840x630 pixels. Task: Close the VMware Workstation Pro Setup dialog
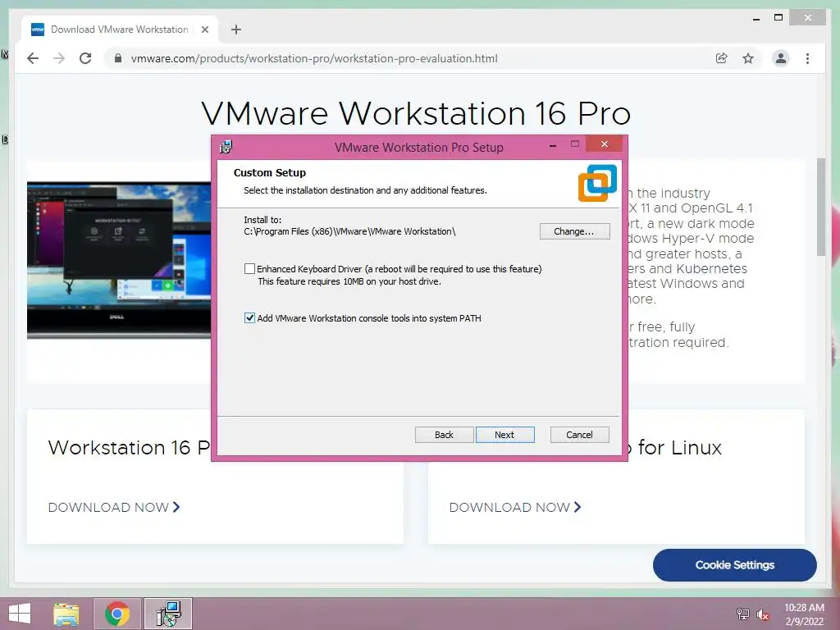[x=605, y=144]
